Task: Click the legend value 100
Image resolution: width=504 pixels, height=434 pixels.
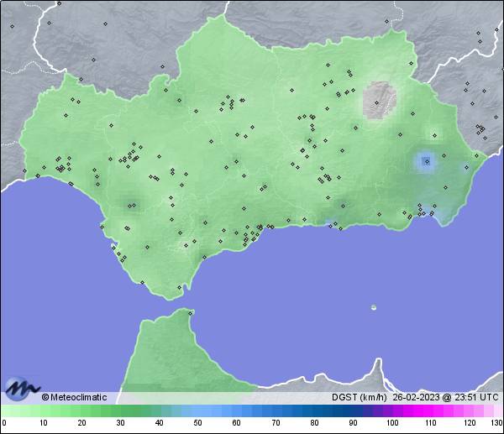Action: [392, 423]
